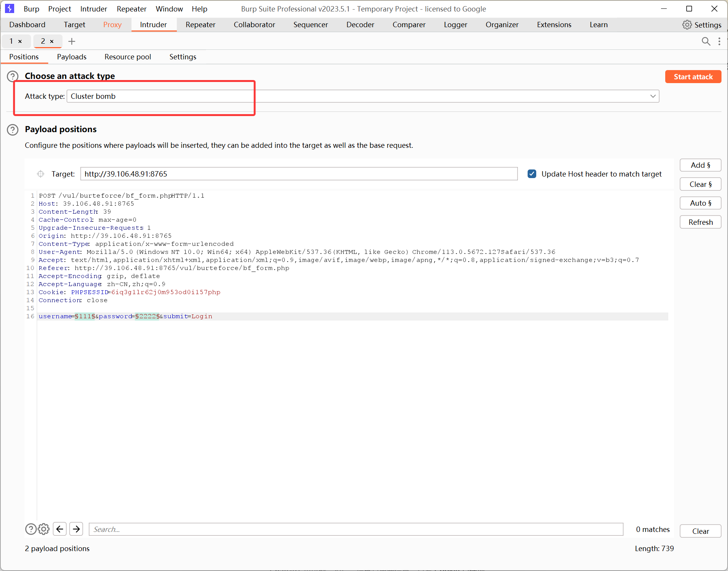Switch to the Extensions tab
This screenshot has height=571, width=728.
[554, 25]
